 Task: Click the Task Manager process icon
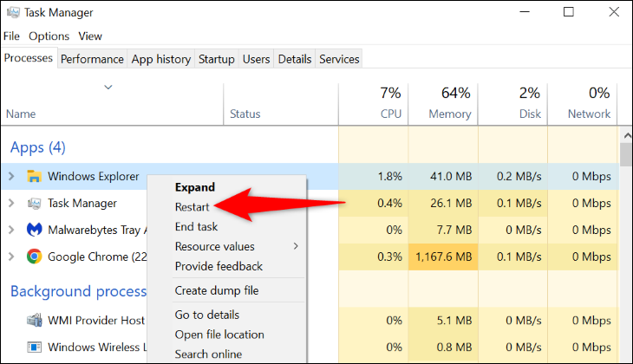[34, 204]
